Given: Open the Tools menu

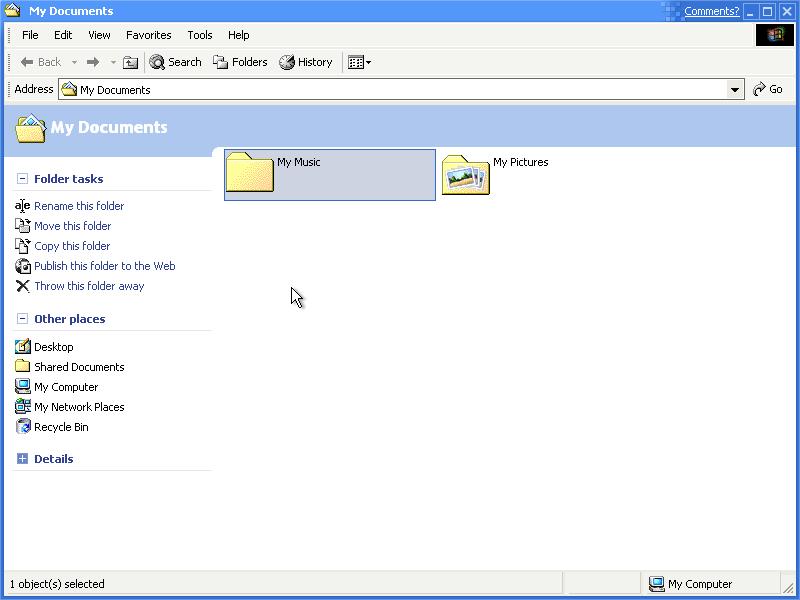Looking at the screenshot, I should pos(200,35).
